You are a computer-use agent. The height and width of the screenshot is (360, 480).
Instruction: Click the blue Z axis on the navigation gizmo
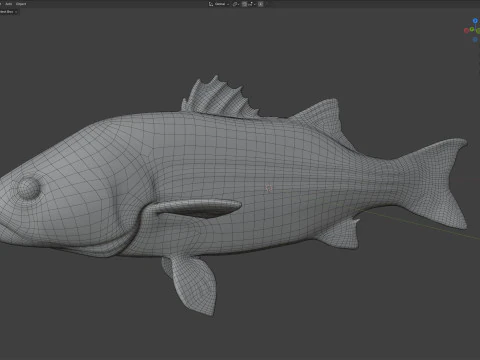coord(475,21)
